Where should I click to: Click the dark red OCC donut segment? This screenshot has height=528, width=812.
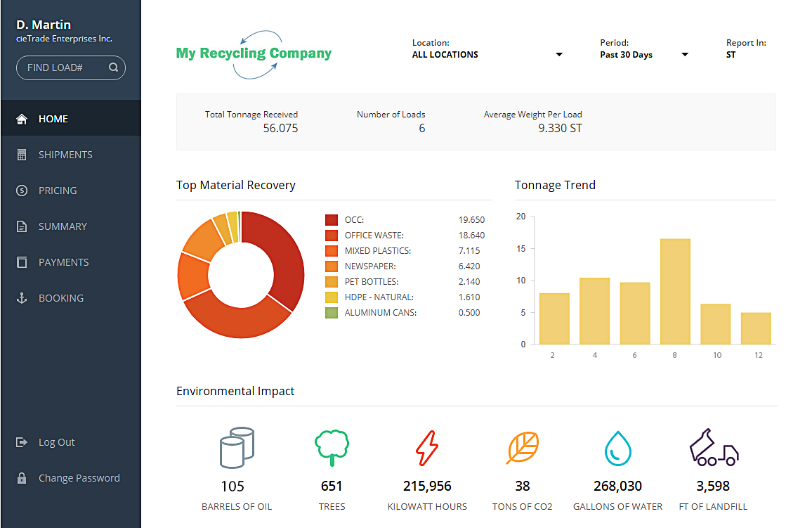(x=284, y=257)
